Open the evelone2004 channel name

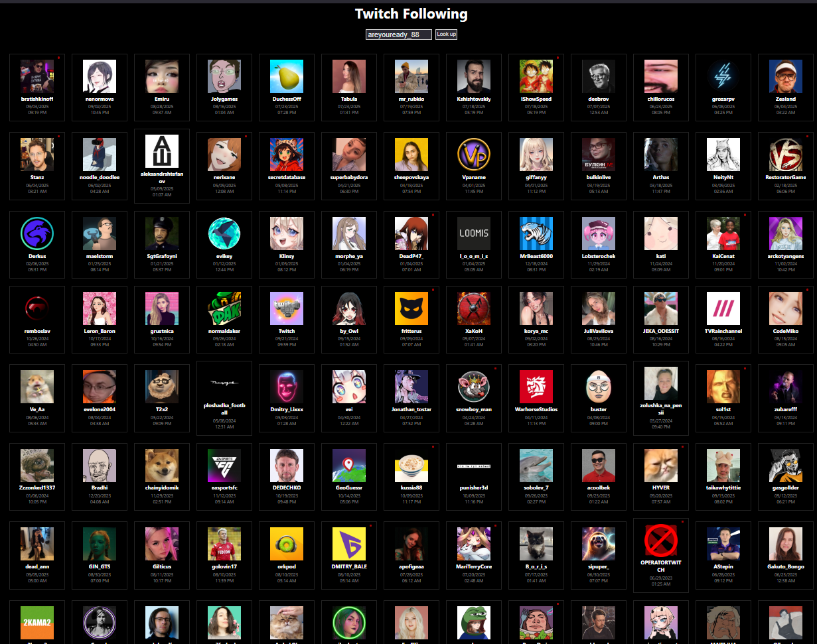click(x=100, y=409)
